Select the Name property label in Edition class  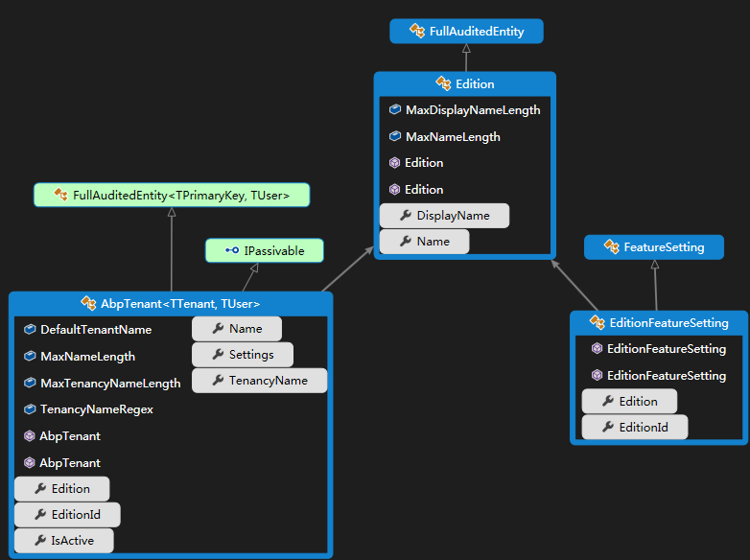pos(434,242)
